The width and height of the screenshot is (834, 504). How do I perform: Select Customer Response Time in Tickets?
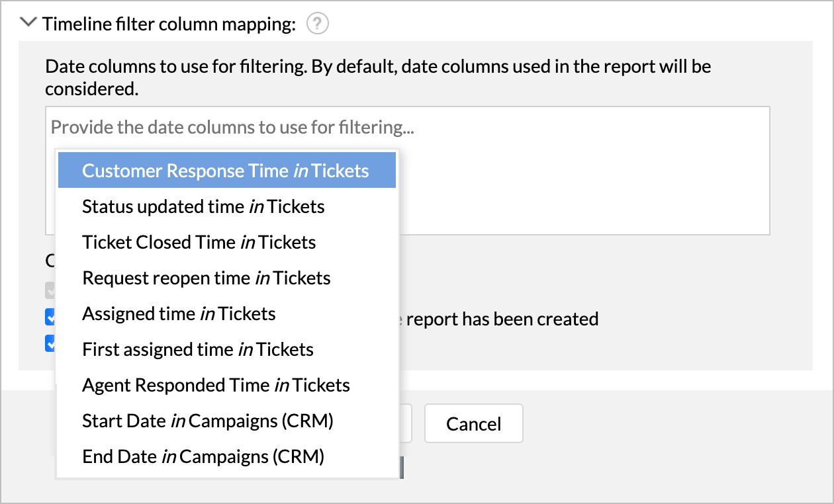tap(226, 171)
